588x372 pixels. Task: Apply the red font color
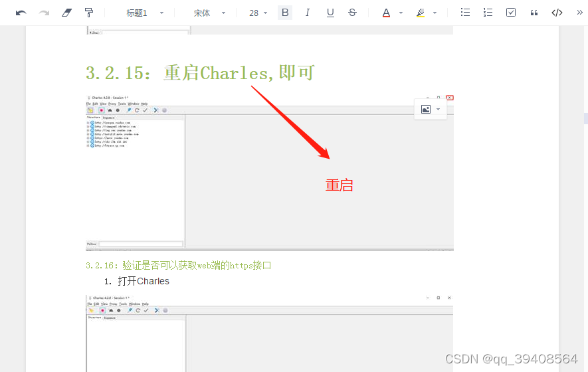[386, 13]
